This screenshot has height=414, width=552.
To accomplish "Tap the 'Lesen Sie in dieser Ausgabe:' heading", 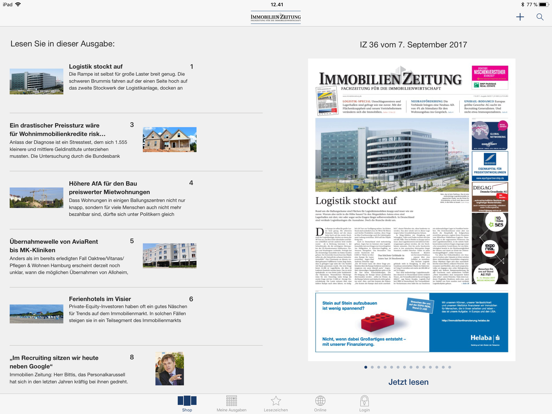I will (x=62, y=44).
